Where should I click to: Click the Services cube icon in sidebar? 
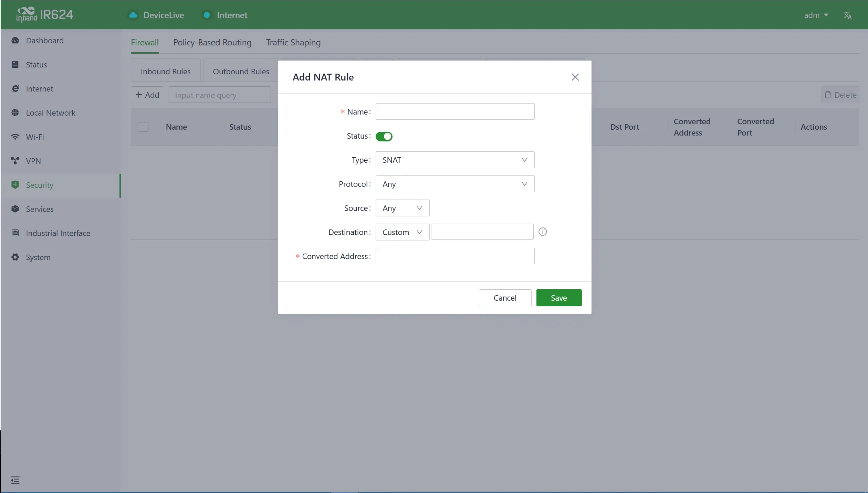[x=15, y=209]
